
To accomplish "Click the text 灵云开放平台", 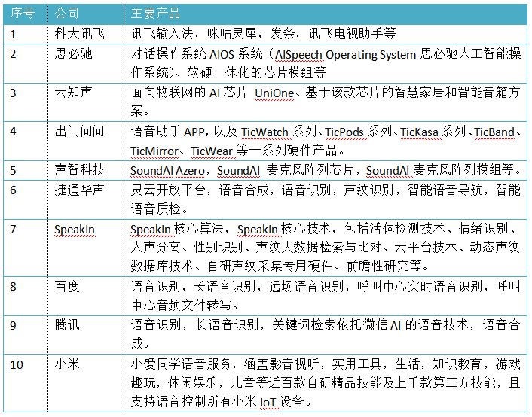I will [x=168, y=190].
